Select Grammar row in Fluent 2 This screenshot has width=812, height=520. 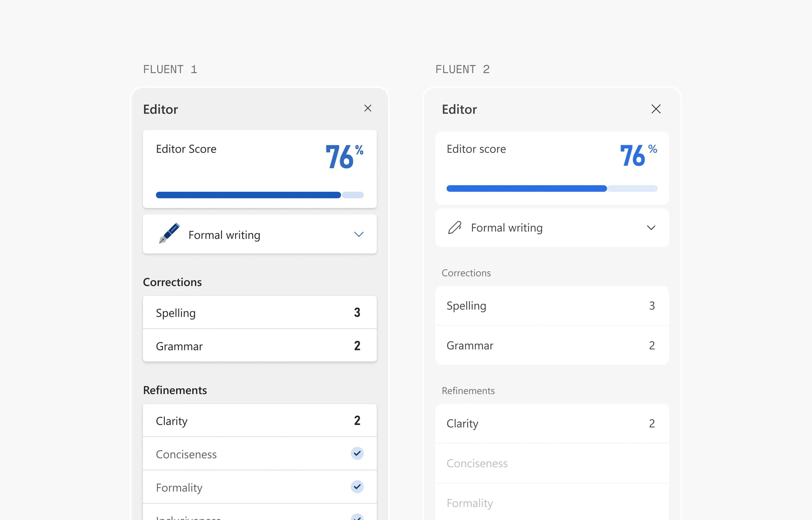click(552, 345)
